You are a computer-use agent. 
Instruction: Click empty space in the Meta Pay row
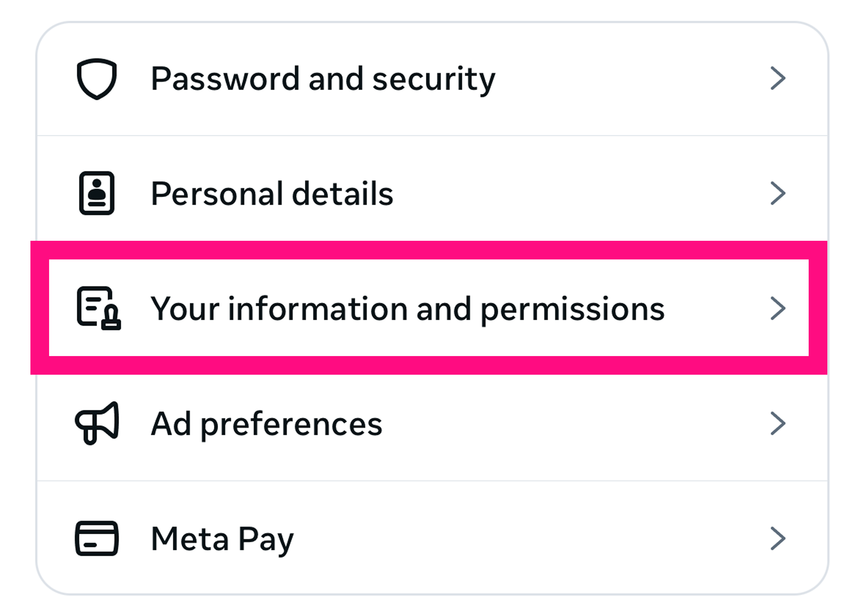[x=529, y=539]
